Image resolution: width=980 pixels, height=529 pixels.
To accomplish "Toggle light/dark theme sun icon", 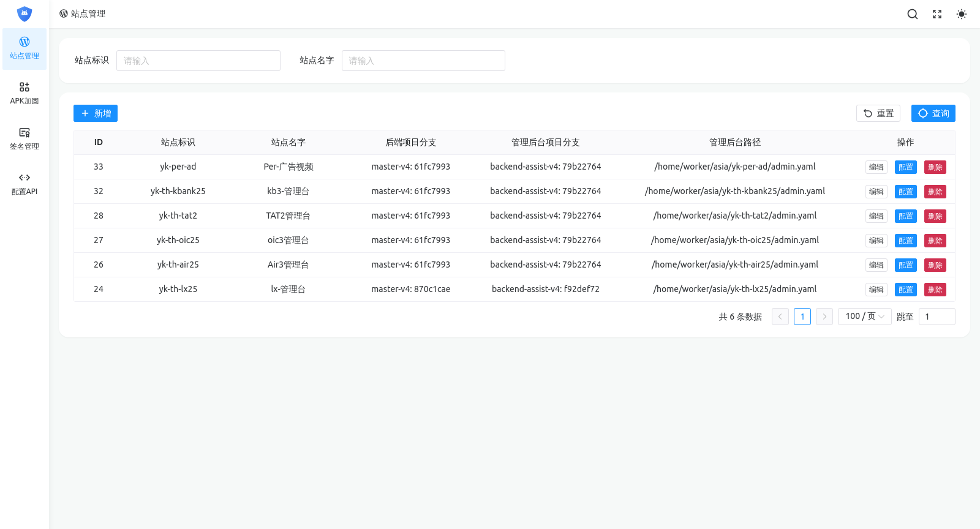I will click(x=961, y=14).
